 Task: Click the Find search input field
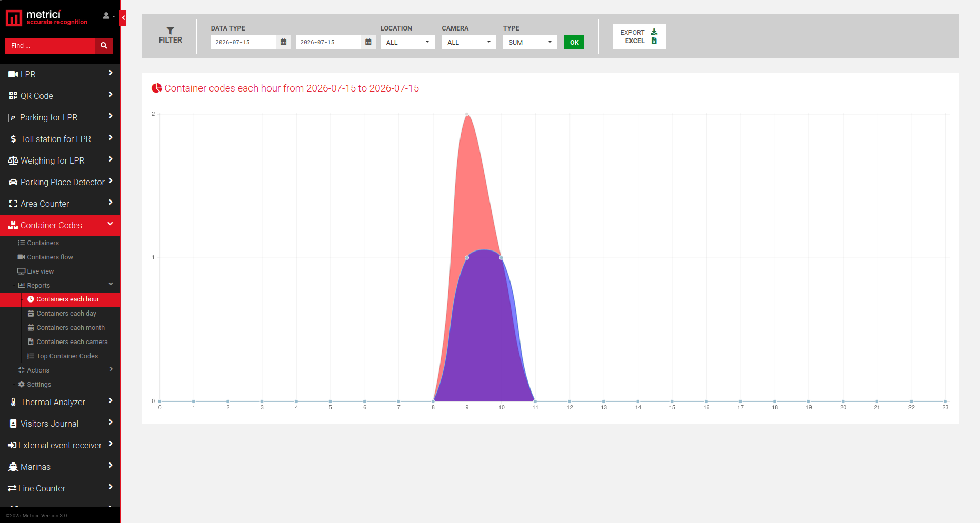pos(50,46)
